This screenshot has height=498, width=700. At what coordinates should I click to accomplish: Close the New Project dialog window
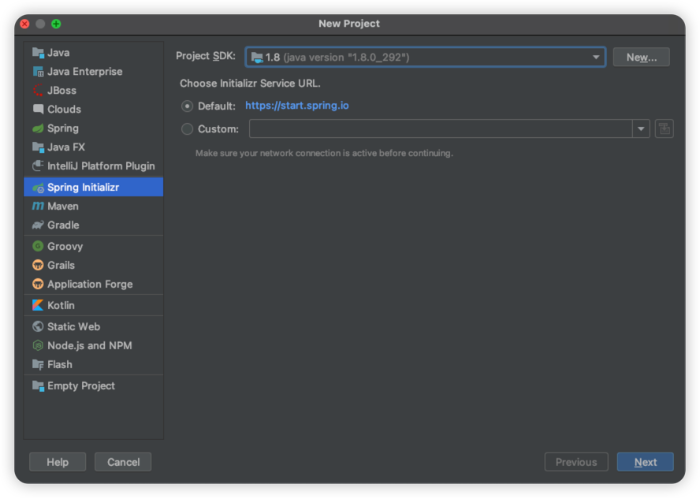click(x=25, y=24)
